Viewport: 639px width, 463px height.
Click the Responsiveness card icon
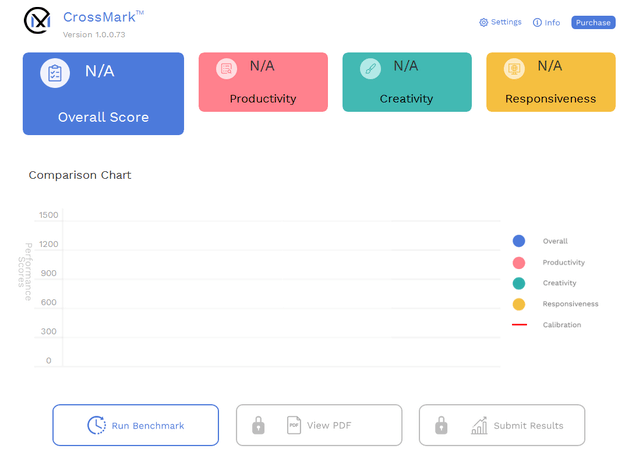click(514, 69)
